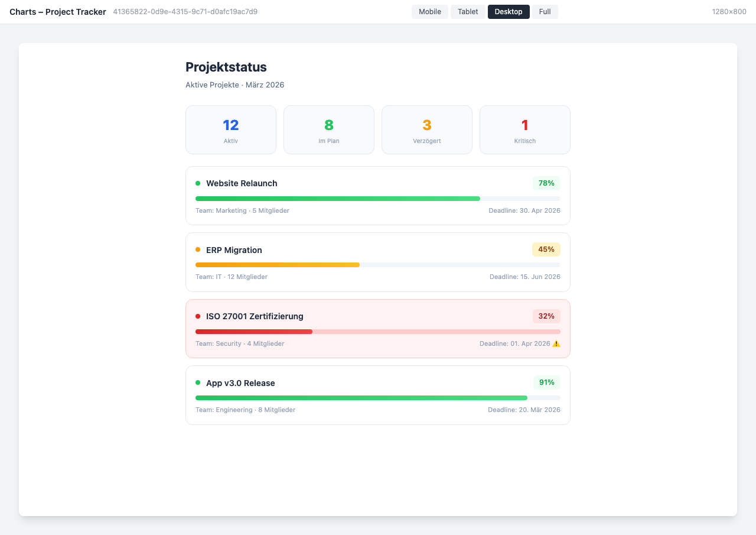Click the green status dot beside Website Relaunch
Viewport: 756px width, 535px height.
(x=198, y=183)
